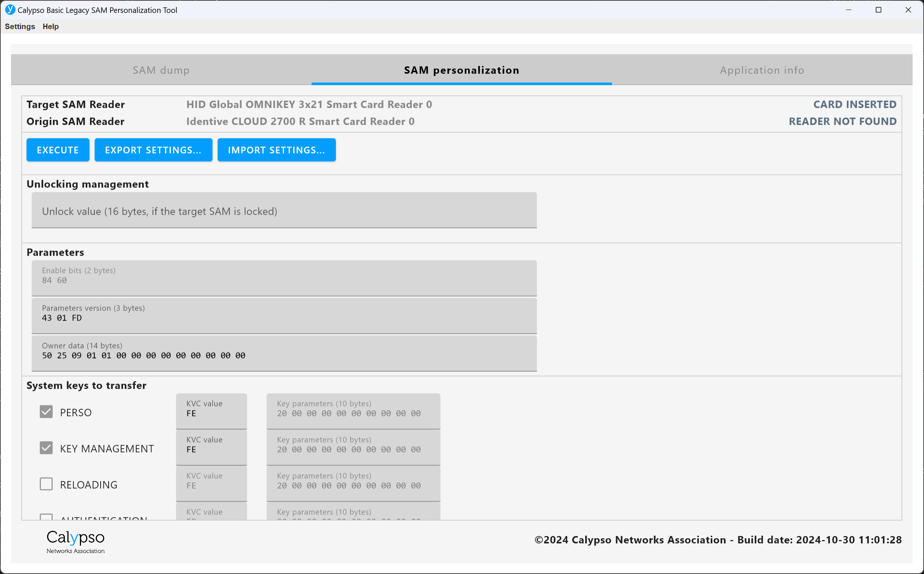The height and width of the screenshot is (574, 924).
Task: Click the CARD INSERTED status text
Action: (x=855, y=104)
